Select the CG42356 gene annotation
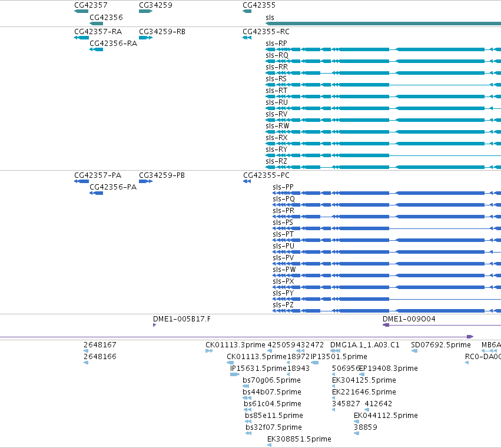501x448 pixels. 96,24
